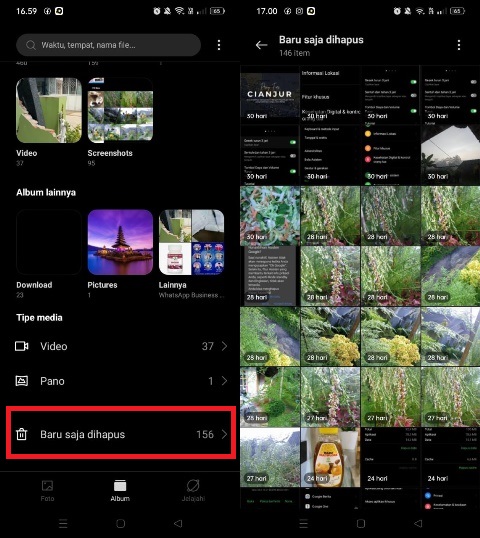Open the three-dot menu beside search bar
480x538 pixels.
tap(219, 45)
